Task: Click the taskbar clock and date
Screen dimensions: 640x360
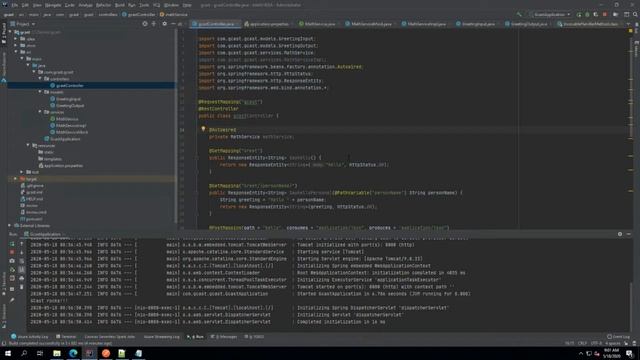Action: point(611,353)
